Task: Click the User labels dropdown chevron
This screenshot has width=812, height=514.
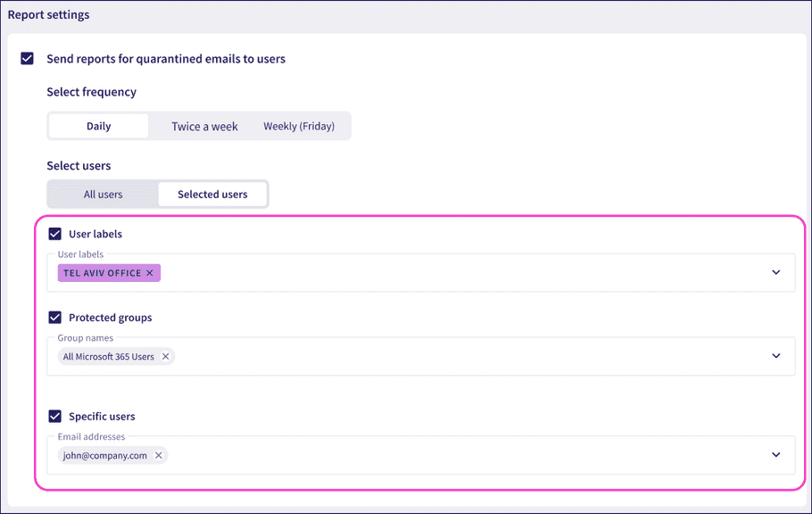Action: click(775, 272)
